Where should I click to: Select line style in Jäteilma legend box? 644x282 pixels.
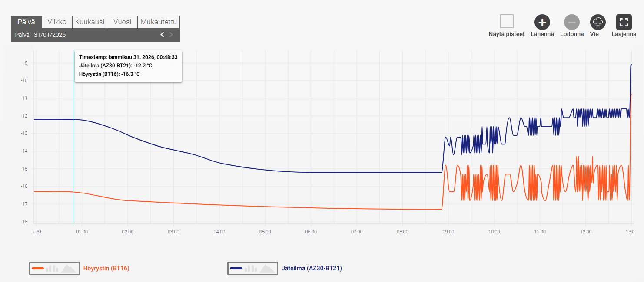pos(236,269)
